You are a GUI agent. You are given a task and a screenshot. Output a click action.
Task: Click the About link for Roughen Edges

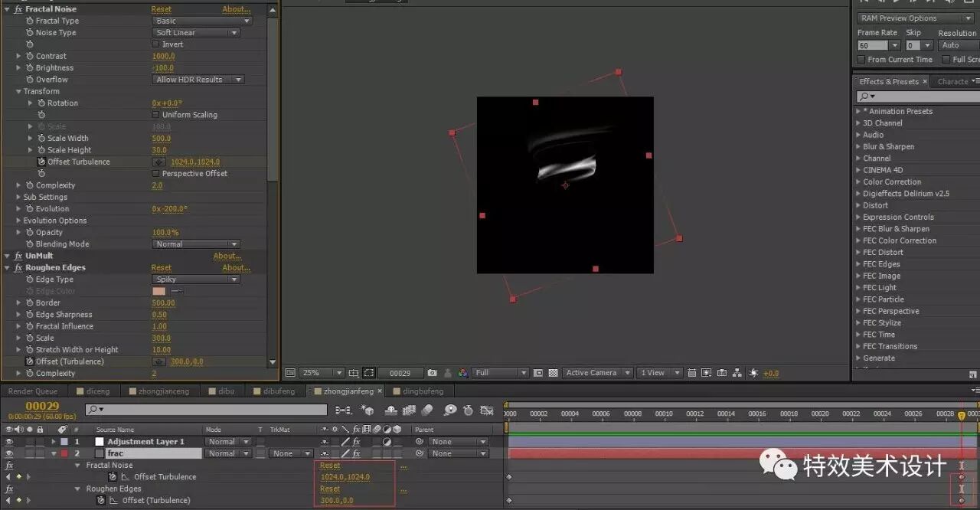[x=235, y=267]
